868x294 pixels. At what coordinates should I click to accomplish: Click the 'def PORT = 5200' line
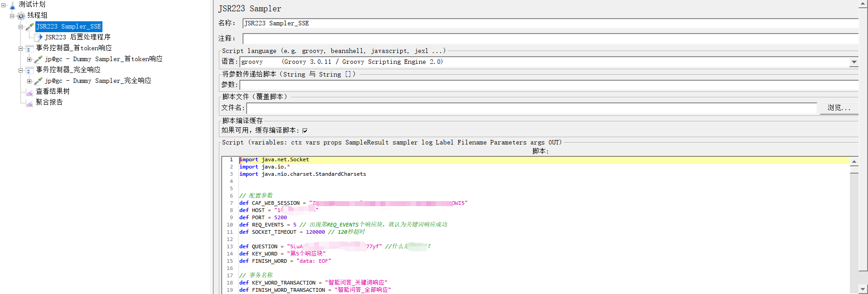click(x=263, y=217)
